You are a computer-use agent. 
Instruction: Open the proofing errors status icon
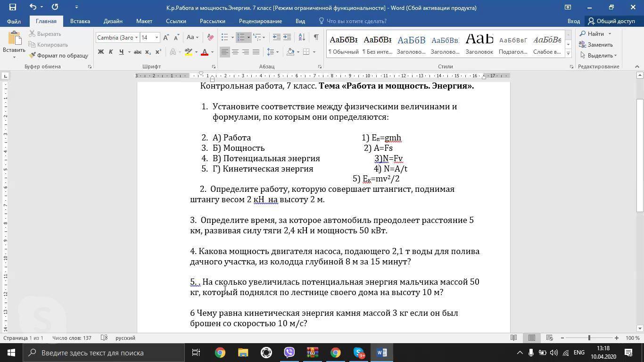(x=105, y=337)
